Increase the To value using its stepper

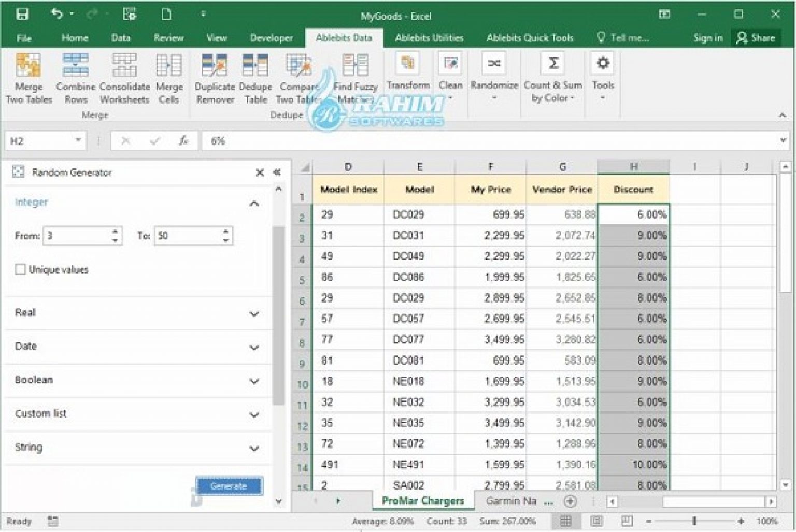click(x=224, y=232)
